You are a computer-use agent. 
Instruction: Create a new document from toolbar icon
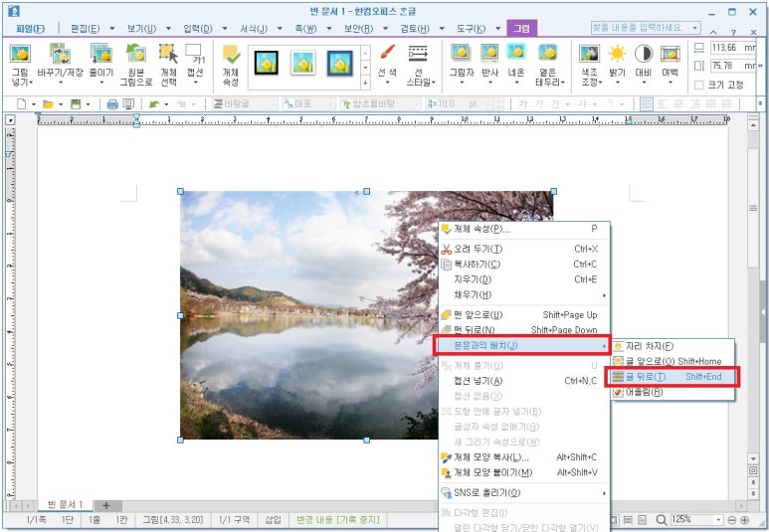[x=21, y=104]
